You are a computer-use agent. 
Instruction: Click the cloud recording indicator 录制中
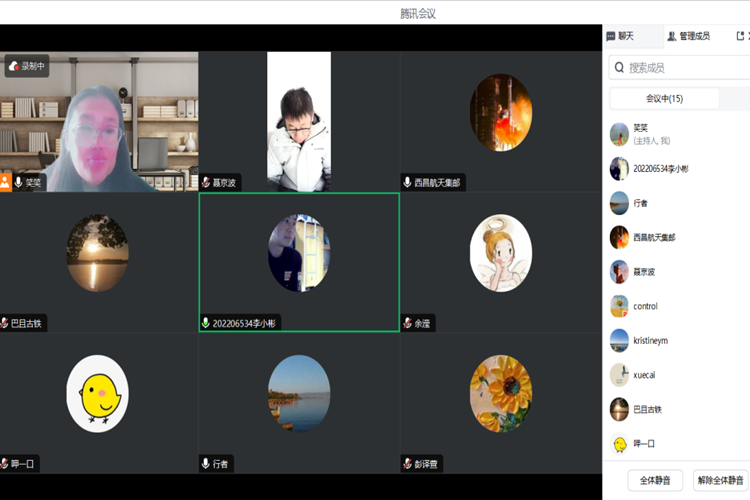[27, 66]
